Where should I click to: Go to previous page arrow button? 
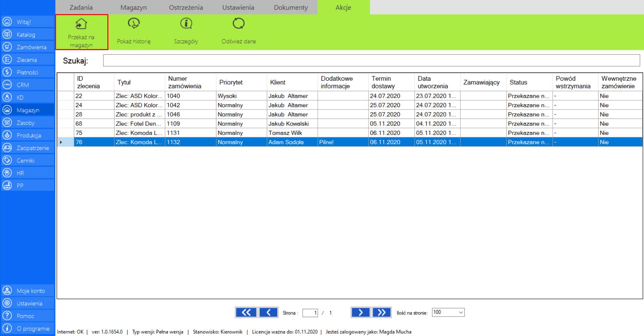[268, 312]
